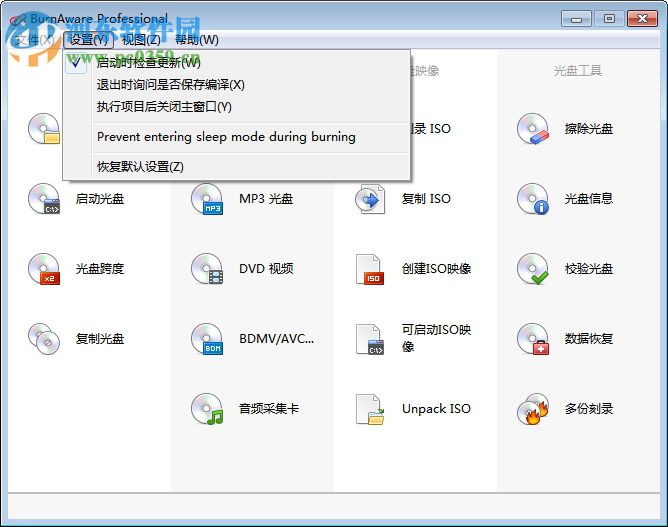The height and width of the screenshot is (527, 668).
Task: Open the 创建ISO映像 file icon
Action: click(370, 269)
